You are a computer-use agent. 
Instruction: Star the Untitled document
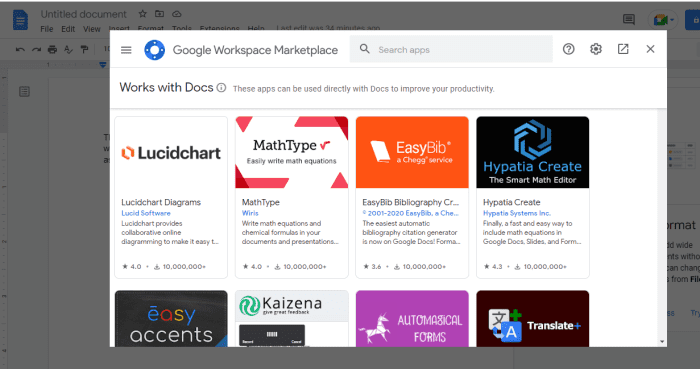(142, 14)
